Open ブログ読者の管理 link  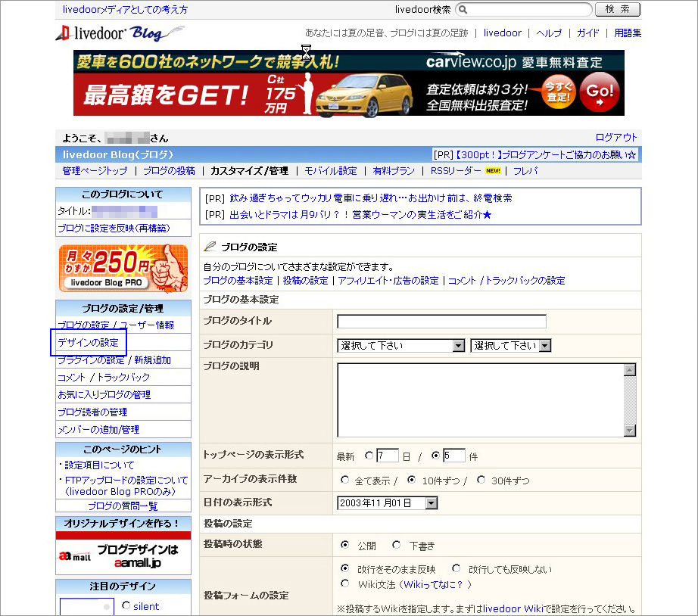[x=92, y=412]
